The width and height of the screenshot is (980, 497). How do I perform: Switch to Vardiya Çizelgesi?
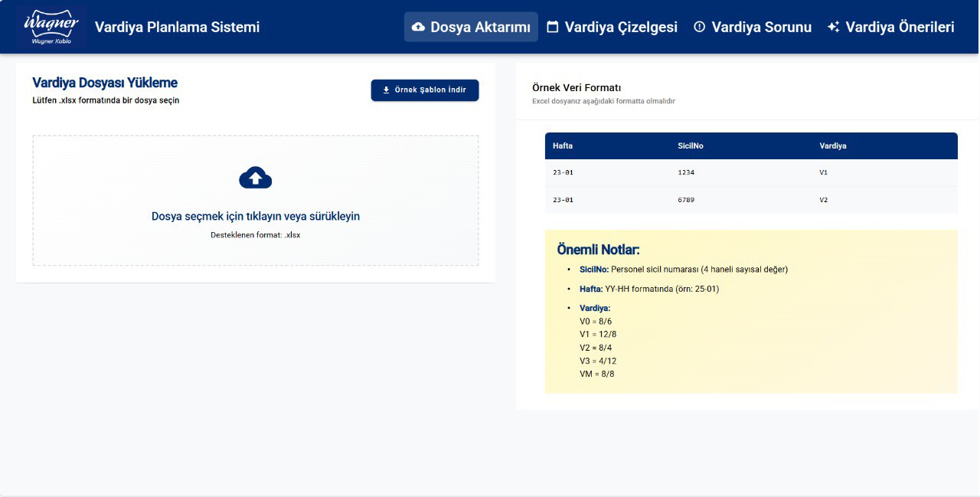[x=612, y=27]
